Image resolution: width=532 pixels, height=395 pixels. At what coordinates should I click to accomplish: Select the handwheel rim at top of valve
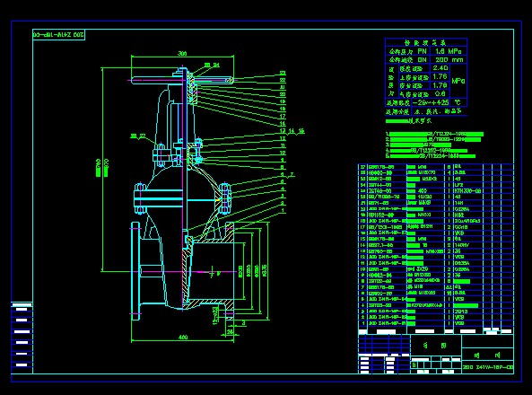click(182, 80)
